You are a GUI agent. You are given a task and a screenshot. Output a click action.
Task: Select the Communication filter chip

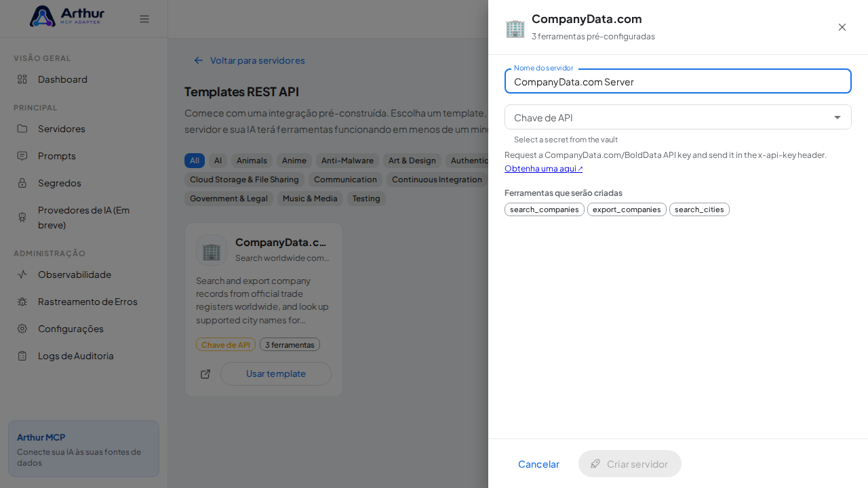[345, 180]
